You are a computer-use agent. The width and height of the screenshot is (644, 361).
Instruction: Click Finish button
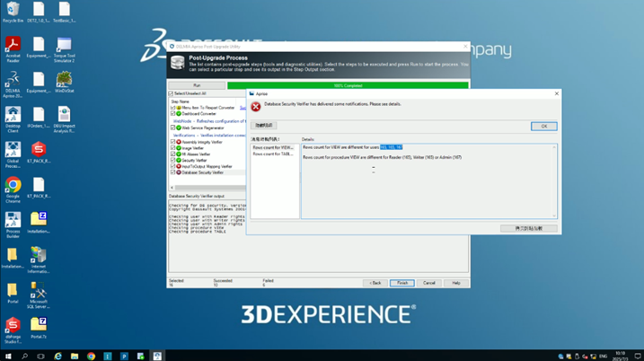402,283
